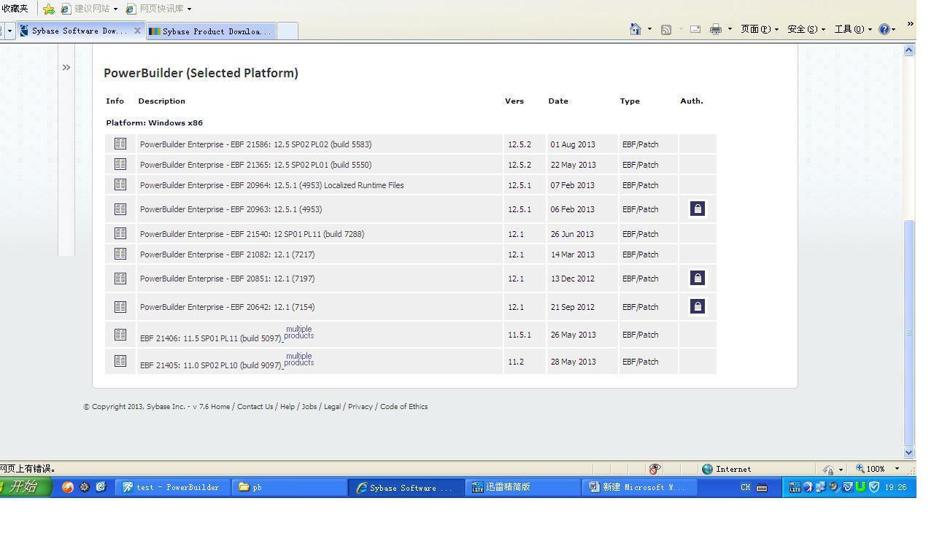Click the read mail icon
This screenshot has width=934, height=560.
(695, 29)
